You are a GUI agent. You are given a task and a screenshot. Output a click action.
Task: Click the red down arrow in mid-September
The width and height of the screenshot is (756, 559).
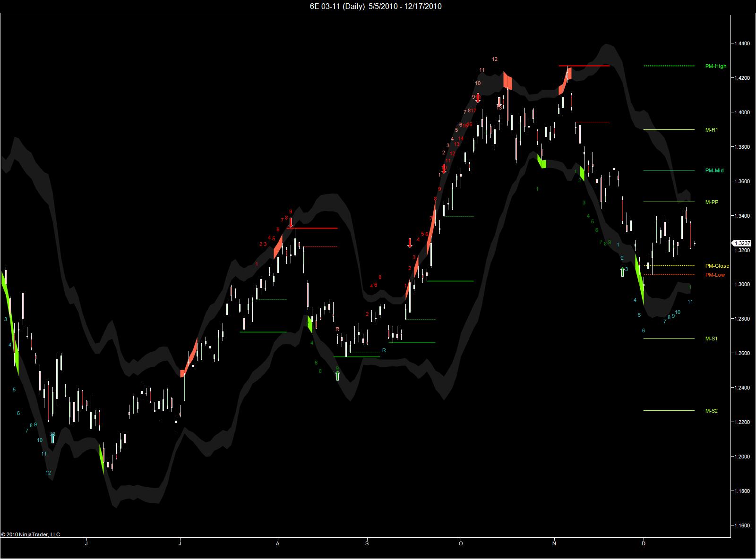pos(410,243)
